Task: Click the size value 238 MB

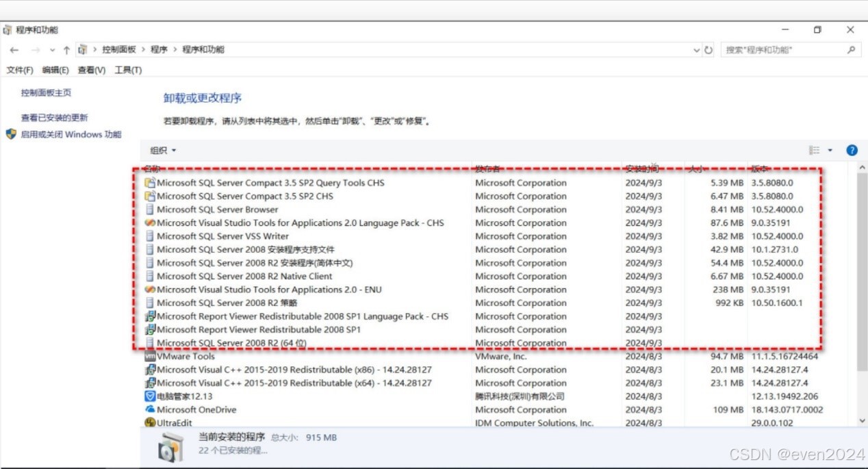Action: pos(728,290)
